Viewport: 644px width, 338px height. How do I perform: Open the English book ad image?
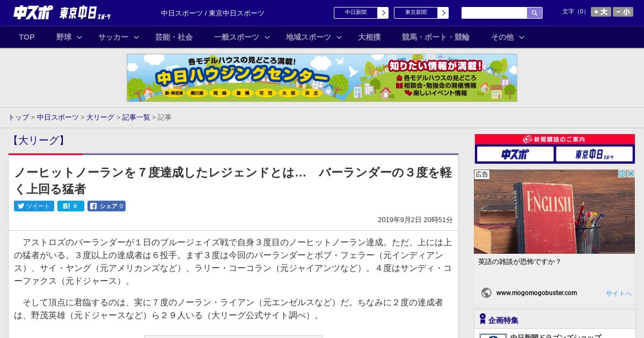pos(554,211)
